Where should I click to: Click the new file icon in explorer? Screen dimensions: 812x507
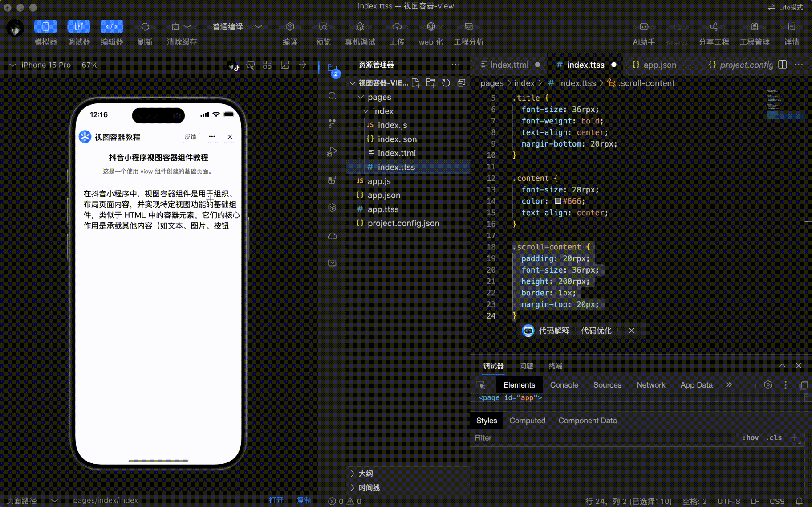pos(416,83)
